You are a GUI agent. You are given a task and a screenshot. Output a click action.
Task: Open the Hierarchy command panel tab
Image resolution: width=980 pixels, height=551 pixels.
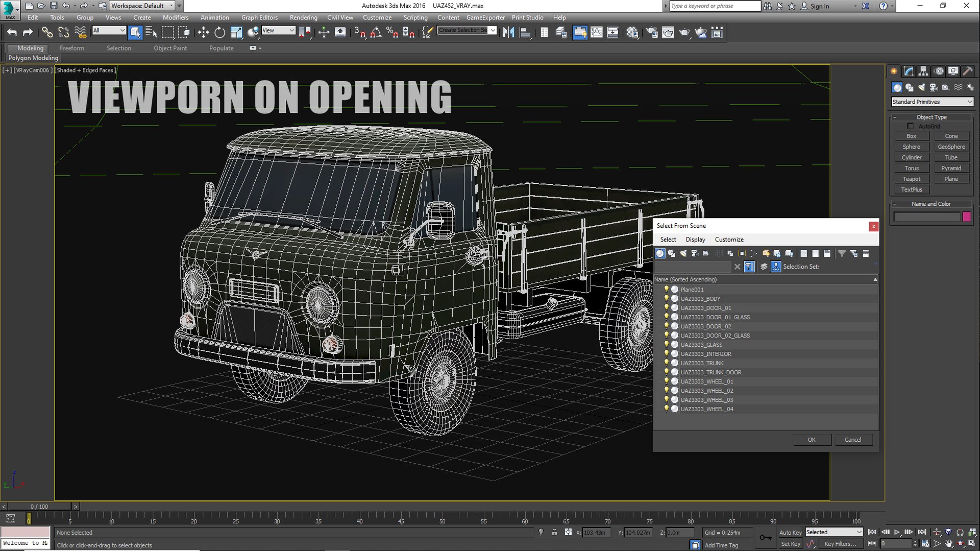[x=923, y=71]
